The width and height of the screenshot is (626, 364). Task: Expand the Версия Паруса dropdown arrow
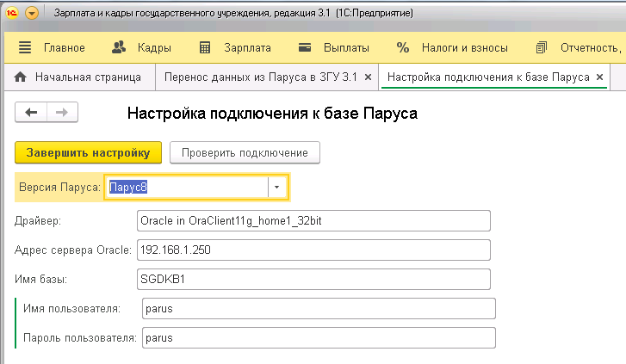click(x=277, y=187)
